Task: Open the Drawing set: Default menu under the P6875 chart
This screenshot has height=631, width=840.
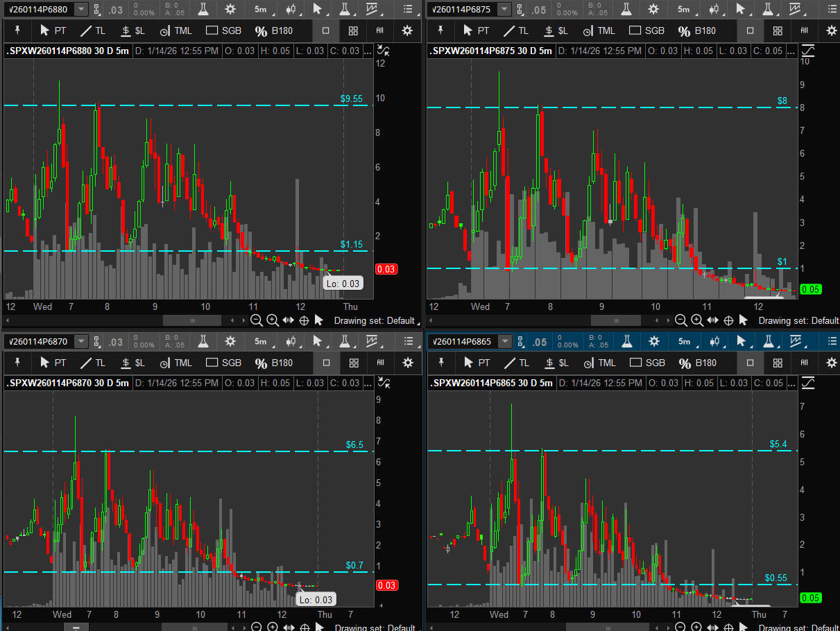Action: point(798,320)
